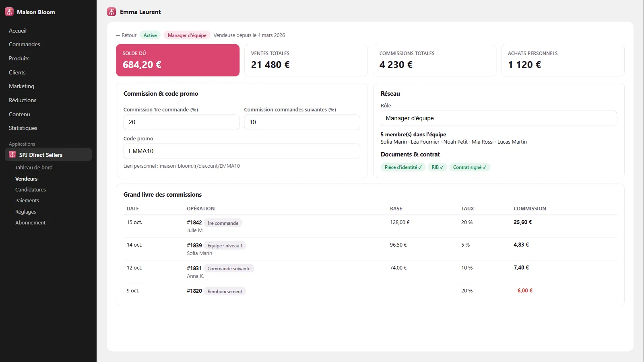The height and width of the screenshot is (362, 644).
Task: Click the −6,00 € commission value
Action: click(523, 290)
